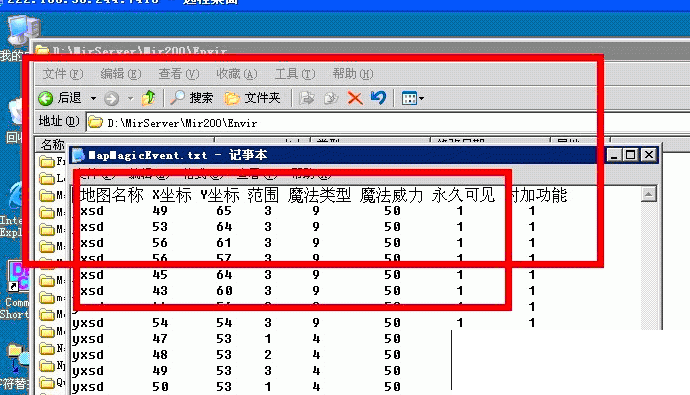Click the green Back (后退) arrow icon
Image resolution: width=690 pixels, height=395 pixels.
46,98
